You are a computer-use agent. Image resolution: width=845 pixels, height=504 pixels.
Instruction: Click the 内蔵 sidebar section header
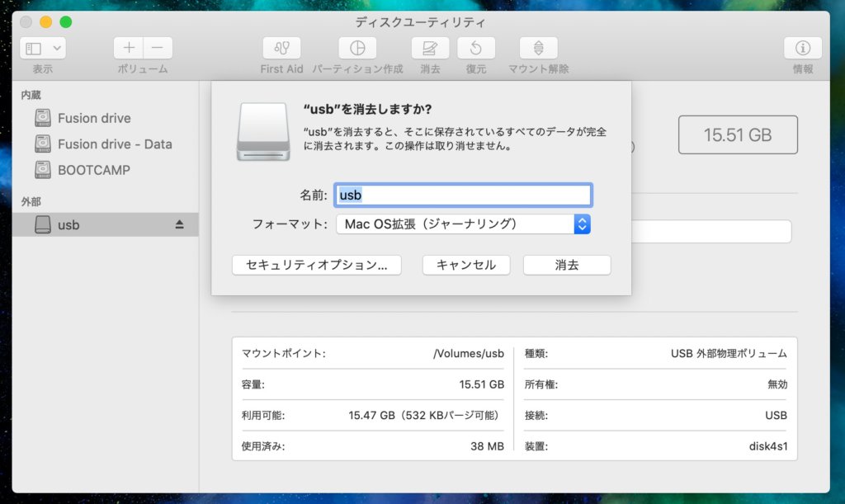coord(31,96)
